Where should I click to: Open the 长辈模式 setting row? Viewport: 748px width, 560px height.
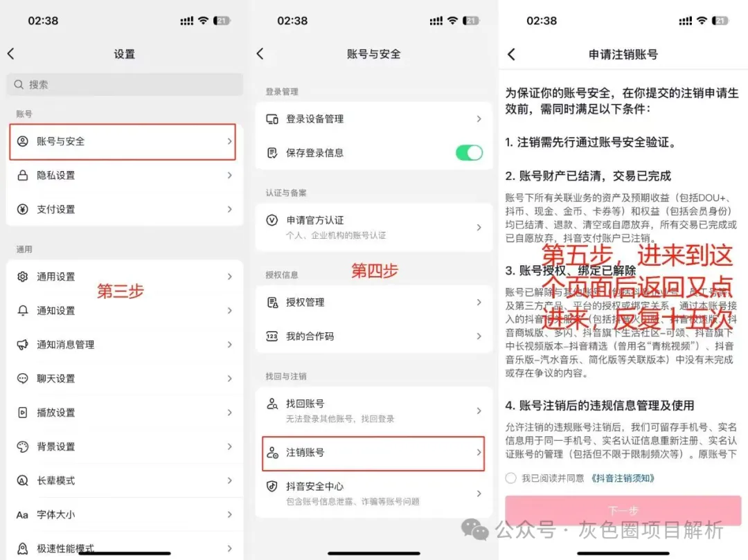pos(125,480)
